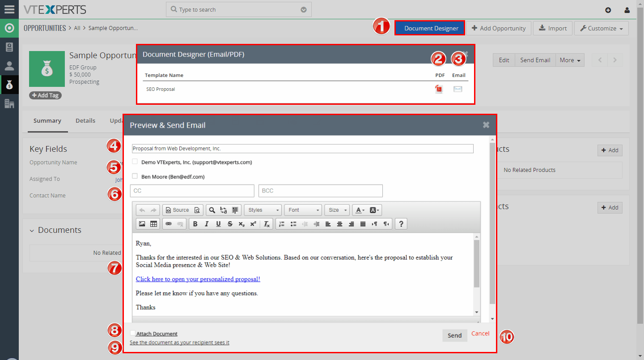Check the Ben Moore recipient checkbox
The image size is (644, 360).
(x=135, y=176)
